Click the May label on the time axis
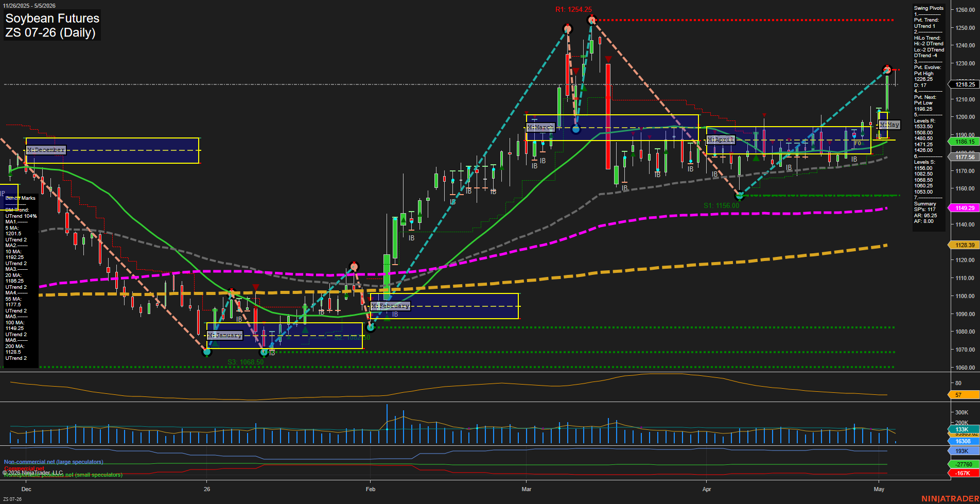This screenshot has width=980, height=504. click(x=879, y=489)
